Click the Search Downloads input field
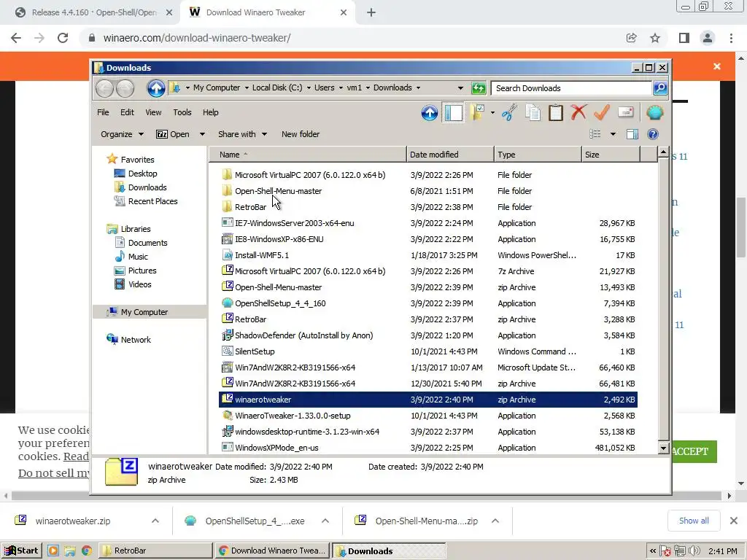 click(x=571, y=88)
